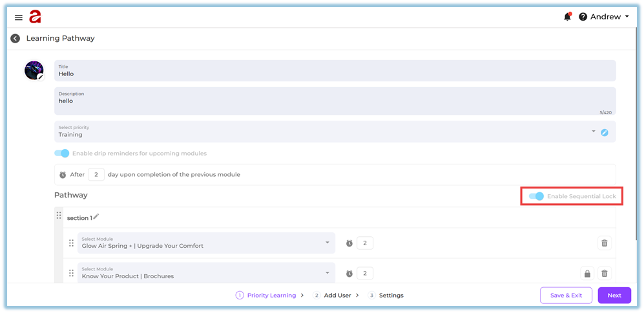The image size is (644, 313).
Task: Click the blue edit icon beside priority
Action: (x=605, y=132)
